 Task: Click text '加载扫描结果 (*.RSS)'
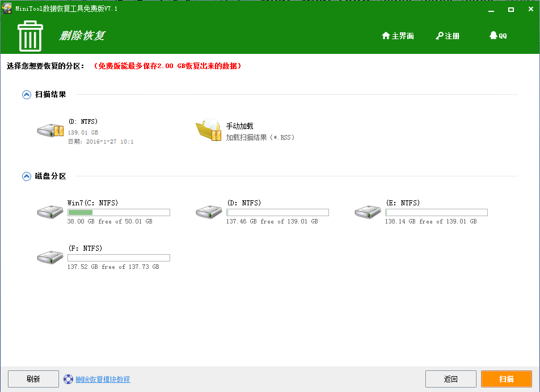[x=260, y=137]
